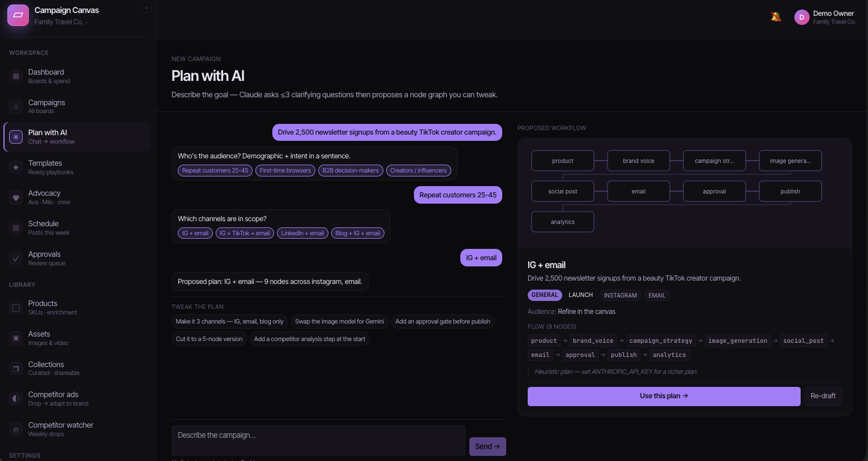Click the first chat message about newsletter signups
The height and width of the screenshot is (461, 868).
387,132
